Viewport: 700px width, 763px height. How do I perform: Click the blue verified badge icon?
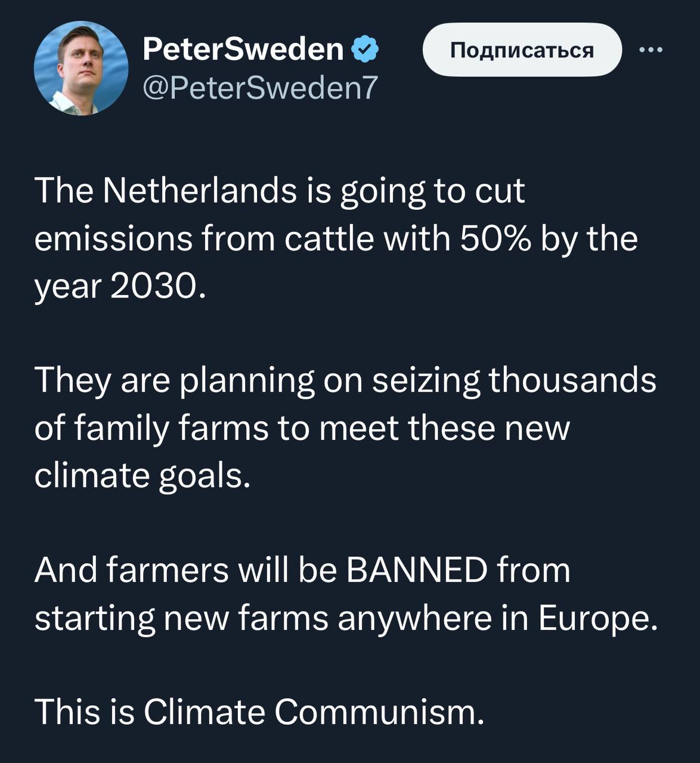pos(365,49)
